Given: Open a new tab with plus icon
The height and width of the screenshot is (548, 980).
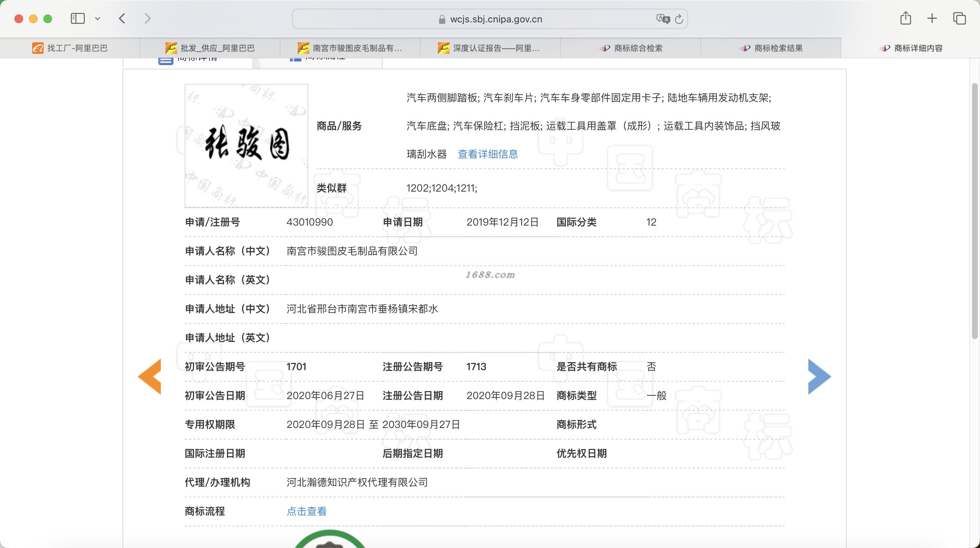Looking at the screenshot, I should point(932,18).
